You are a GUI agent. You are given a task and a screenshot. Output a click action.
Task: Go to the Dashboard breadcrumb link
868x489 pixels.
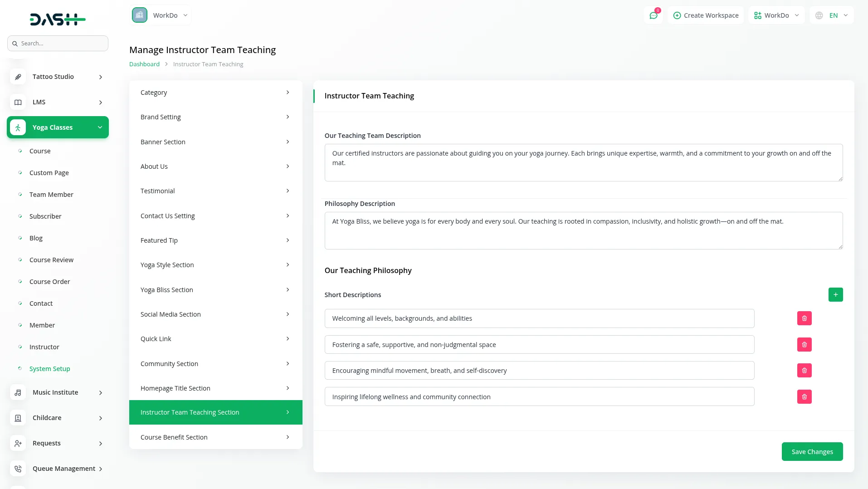[144, 64]
